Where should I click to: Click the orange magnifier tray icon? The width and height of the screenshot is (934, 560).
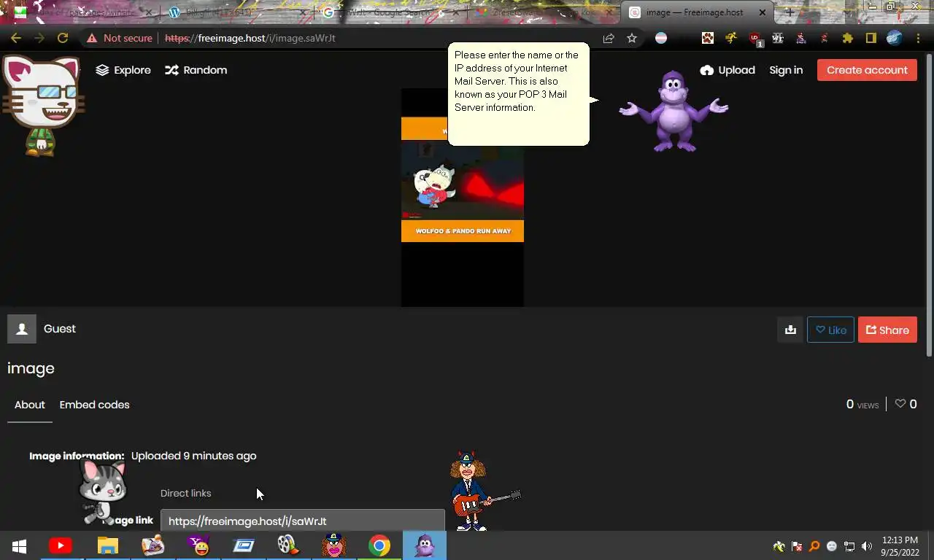814,546
